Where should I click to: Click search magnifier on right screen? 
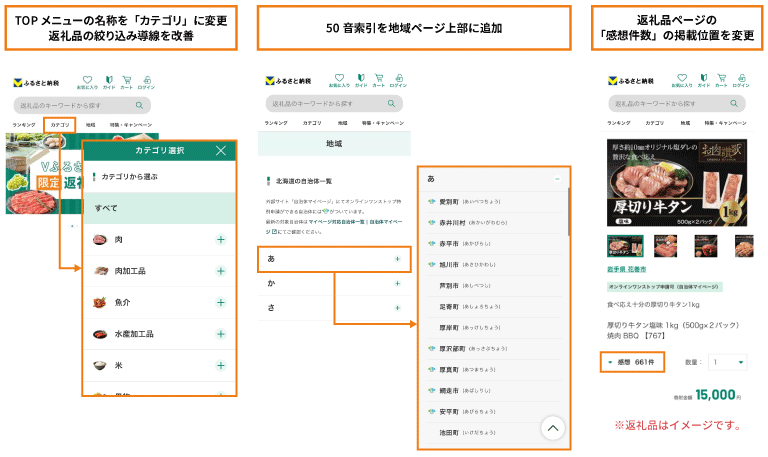pyautogui.click(x=734, y=103)
